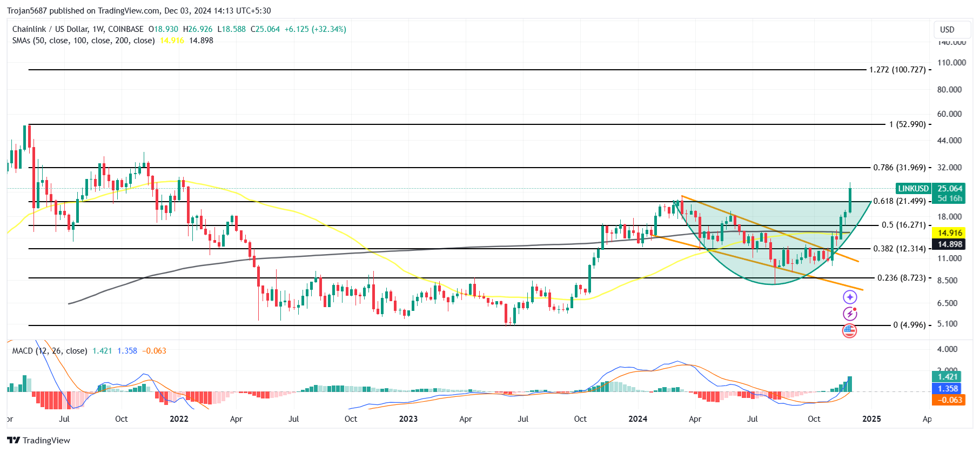
Task: Click the Chainlink / US Dollar chart title
Action: coord(78,29)
